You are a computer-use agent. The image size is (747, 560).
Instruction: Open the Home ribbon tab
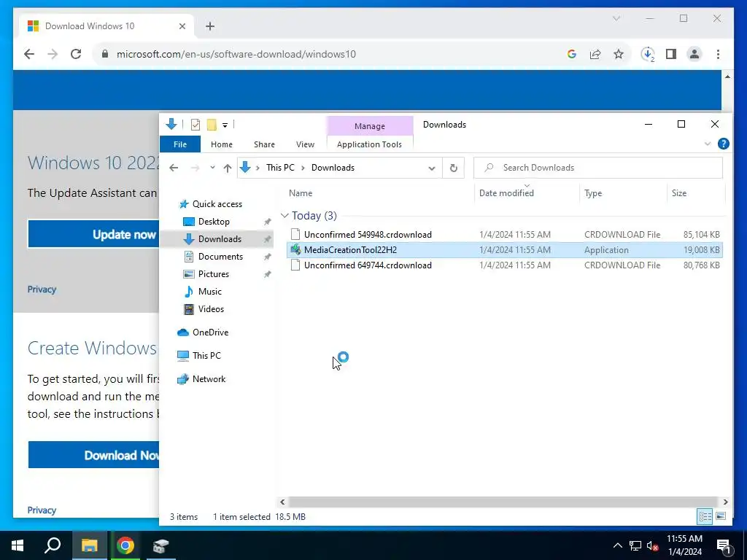tap(222, 144)
